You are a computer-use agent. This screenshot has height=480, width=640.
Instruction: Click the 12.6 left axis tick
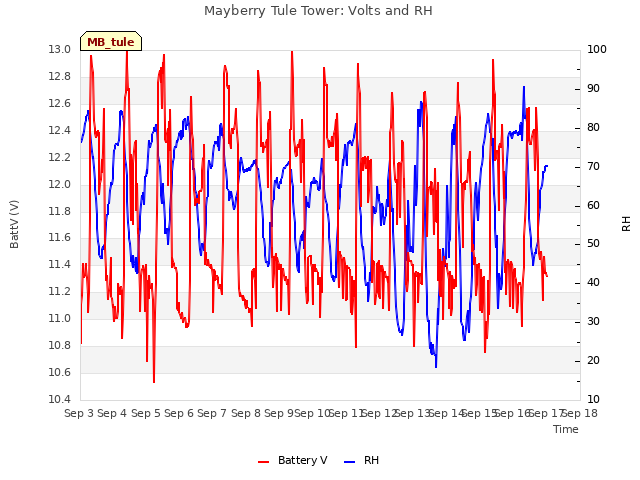pyautogui.click(x=59, y=104)
